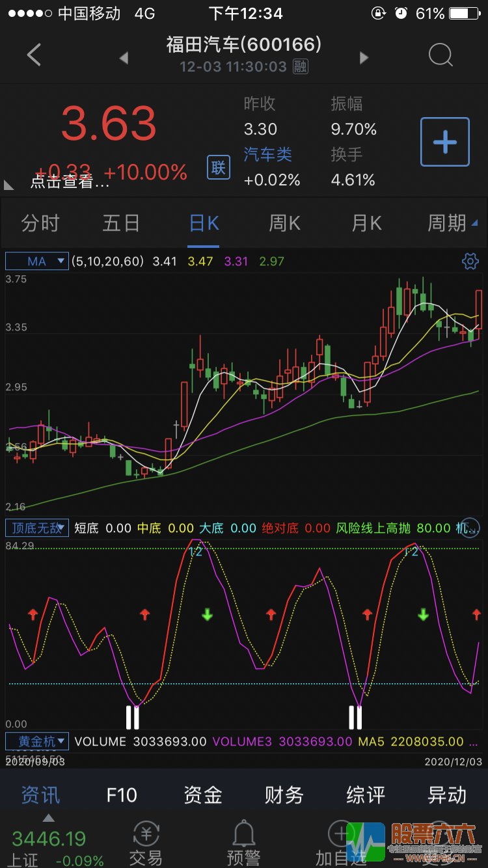Open the F10 tab
The image size is (488, 868).
tap(122, 794)
